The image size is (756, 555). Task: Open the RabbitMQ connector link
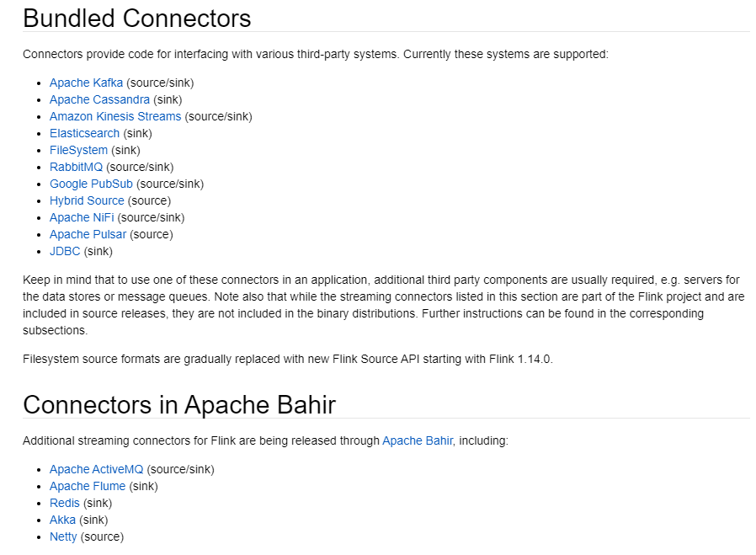pos(76,168)
